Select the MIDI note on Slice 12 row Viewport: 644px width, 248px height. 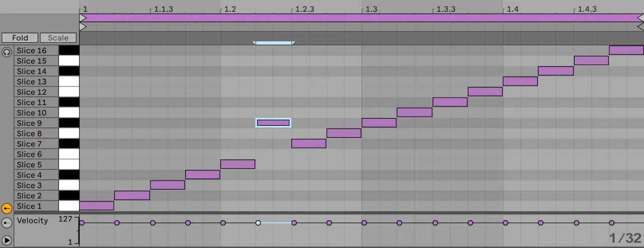486,92
